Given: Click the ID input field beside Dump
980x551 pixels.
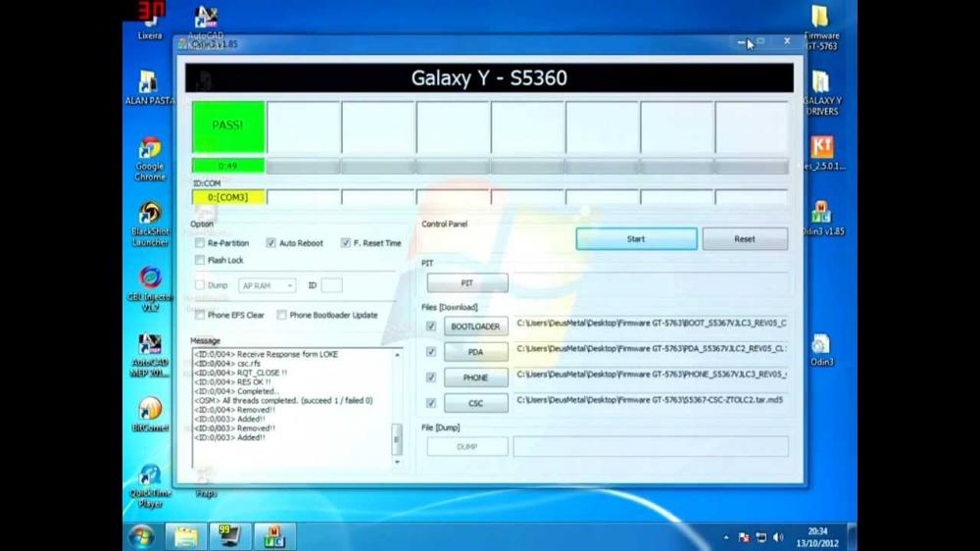Looking at the screenshot, I should click(x=332, y=286).
